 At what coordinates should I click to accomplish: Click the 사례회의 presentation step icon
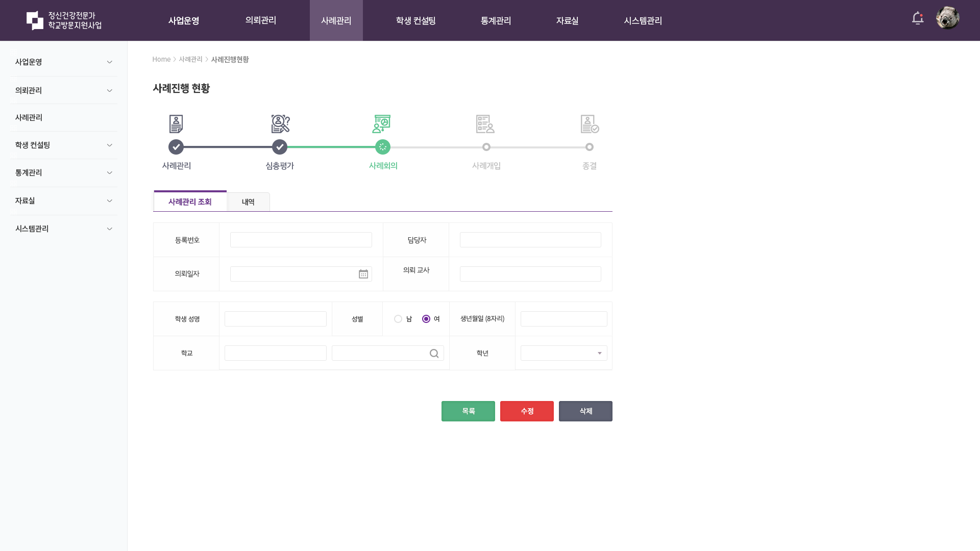pyautogui.click(x=382, y=124)
